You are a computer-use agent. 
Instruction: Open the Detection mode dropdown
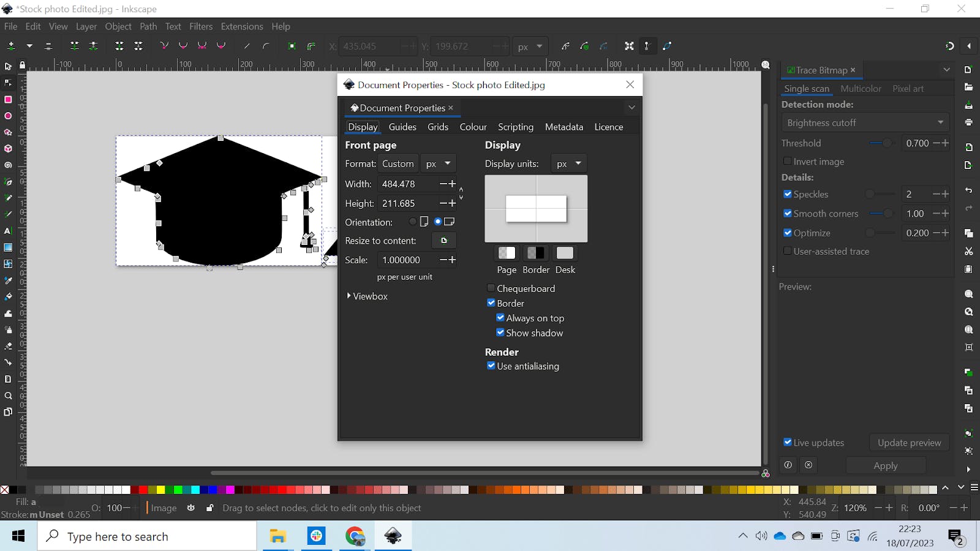point(865,122)
